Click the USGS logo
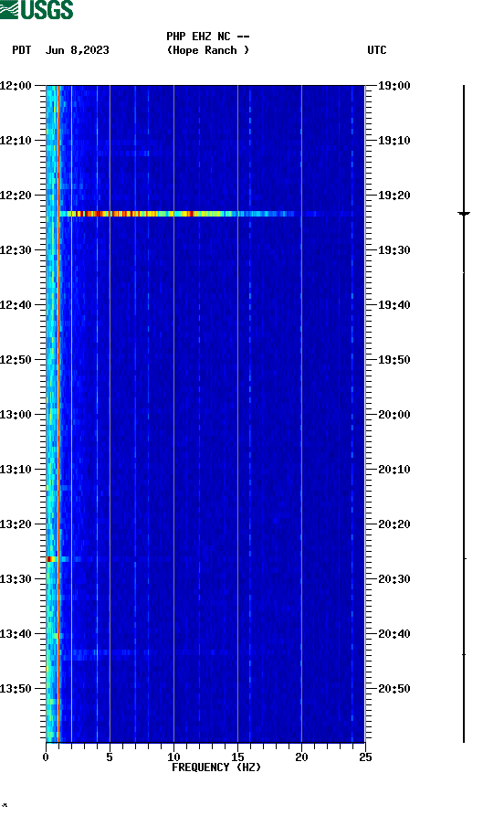Image resolution: width=504 pixels, height=815 pixels. point(37,9)
